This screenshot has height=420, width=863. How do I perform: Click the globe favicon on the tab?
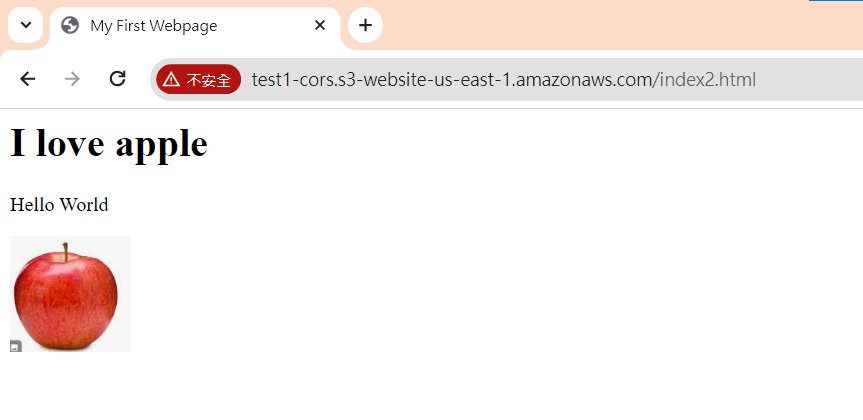pyautogui.click(x=70, y=25)
